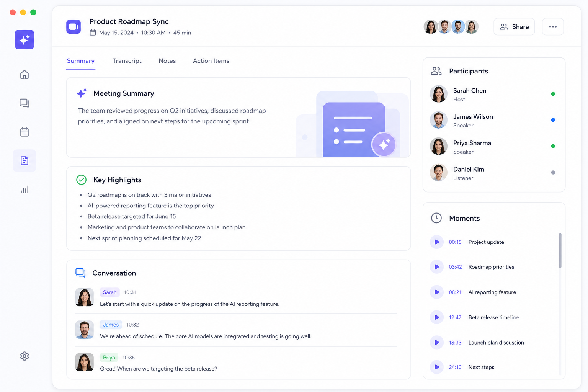
Task: Click the green macOS maximize window button
Action: point(33,12)
